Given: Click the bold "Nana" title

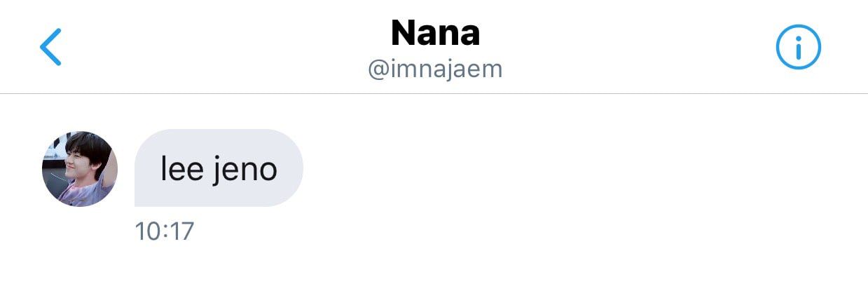Looking at the screenshot, I should pos(435,32).
